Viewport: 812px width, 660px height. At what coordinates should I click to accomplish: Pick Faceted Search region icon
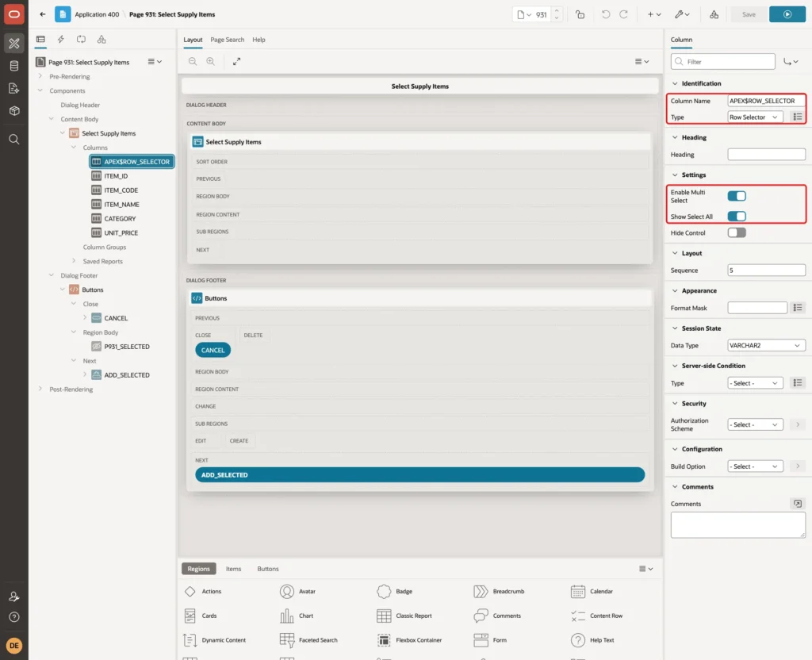287,640
